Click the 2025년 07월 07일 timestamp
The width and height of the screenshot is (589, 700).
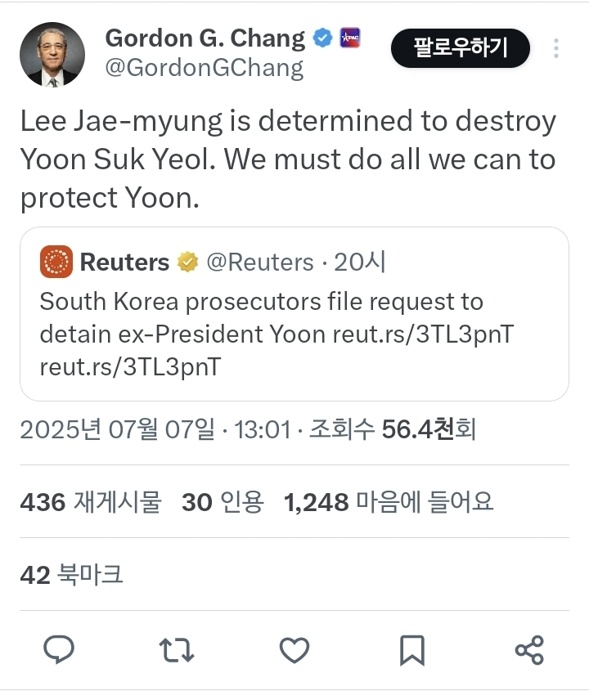pyautogui.click(x=117, y=429)
